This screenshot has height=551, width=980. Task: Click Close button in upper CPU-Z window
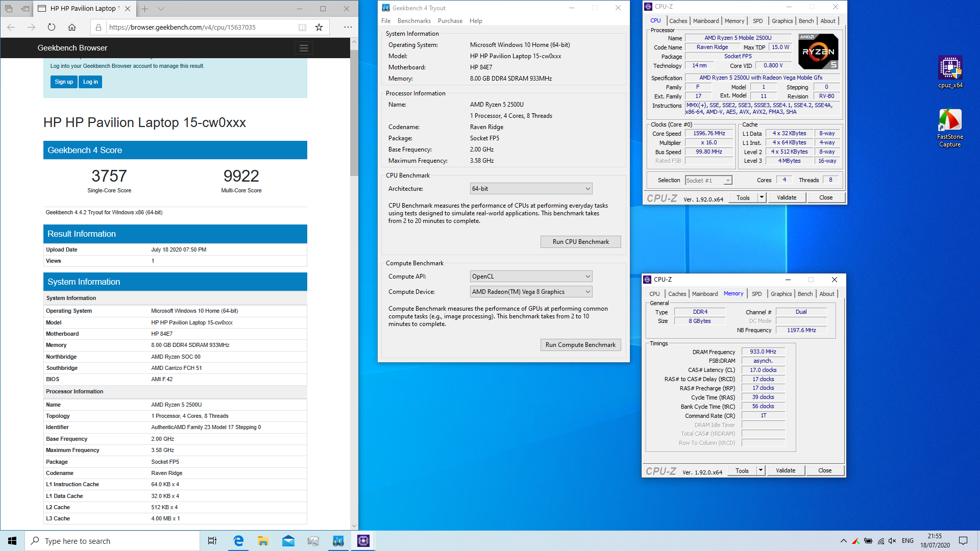click(825, 197)
